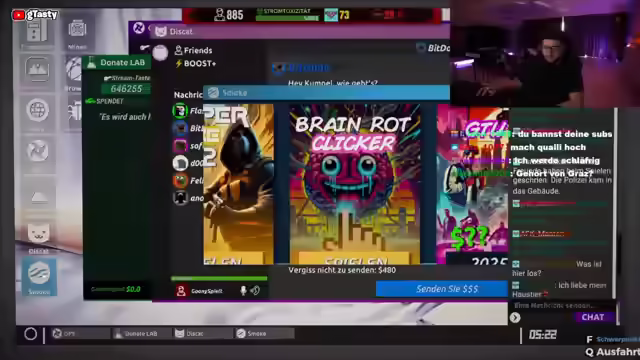Click the taskbar clock showing 05:22

pos(542,335)
